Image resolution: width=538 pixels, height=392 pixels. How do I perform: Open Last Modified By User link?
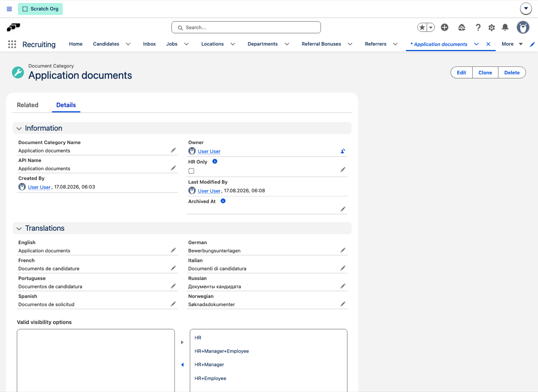pos(209,191)
